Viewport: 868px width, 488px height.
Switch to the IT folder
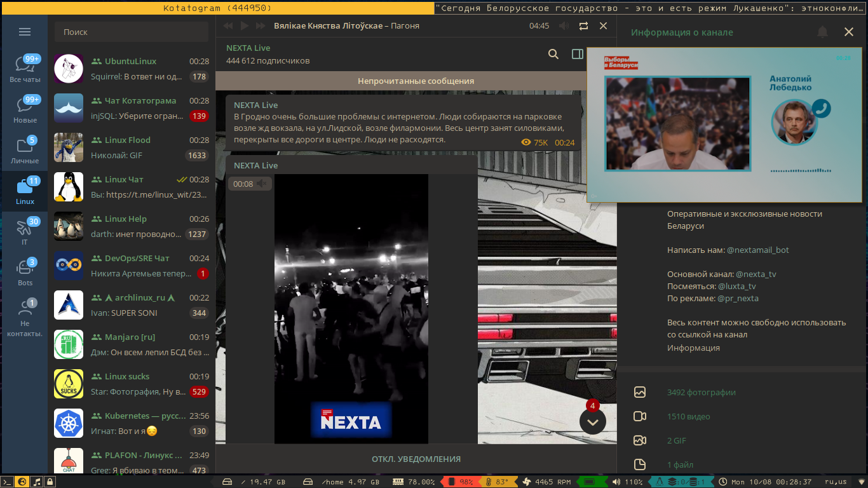[x=25, y=232]
